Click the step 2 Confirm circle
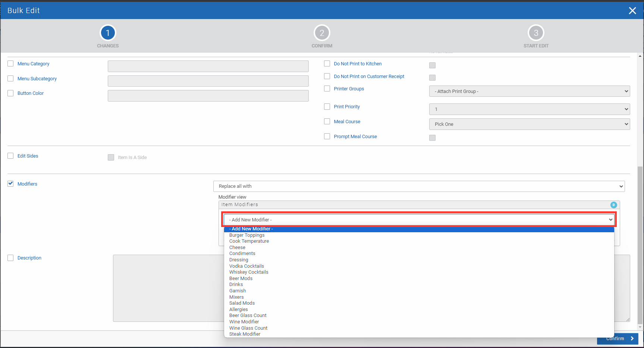The height and width of the screenshot is (348, 644). point(322,33)
